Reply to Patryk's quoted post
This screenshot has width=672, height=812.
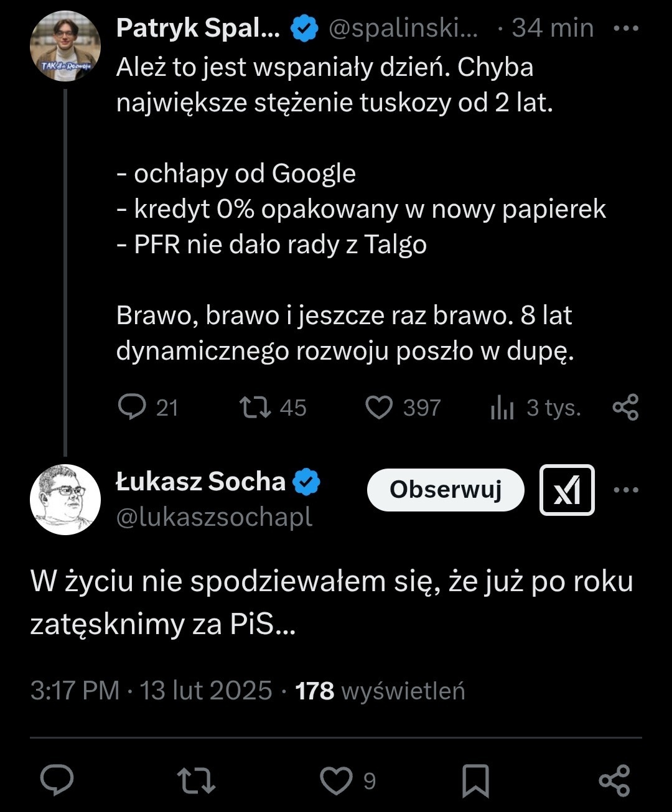click(132, 408)
